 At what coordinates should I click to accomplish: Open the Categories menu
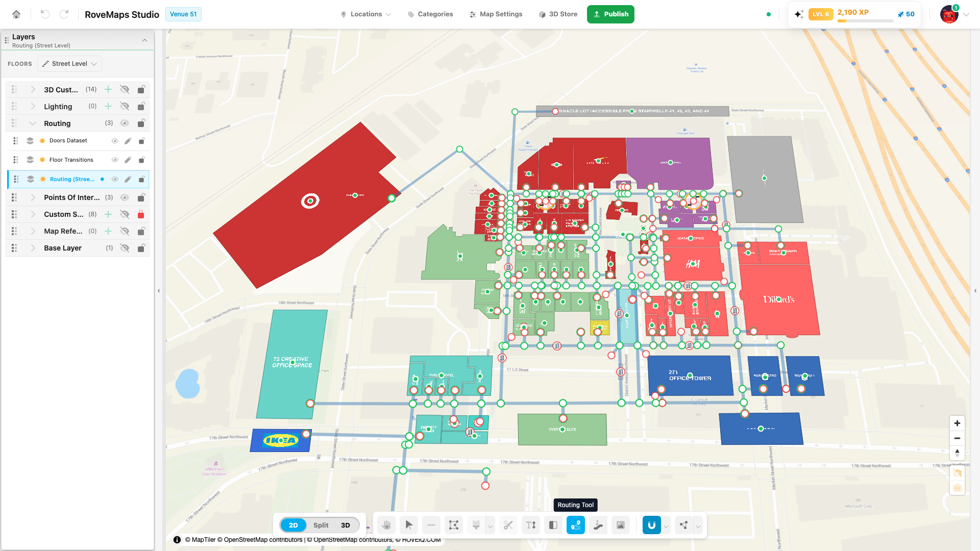click(x=430, y=14)
